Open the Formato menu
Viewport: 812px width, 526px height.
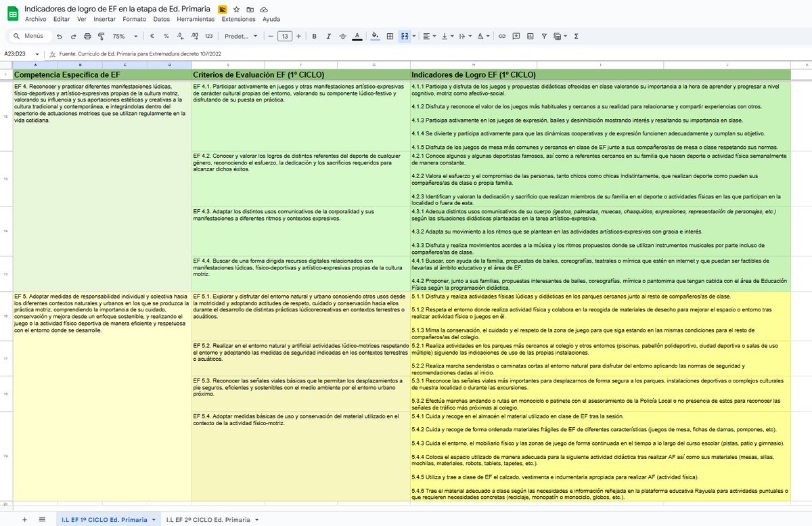[x=135, y=19]
